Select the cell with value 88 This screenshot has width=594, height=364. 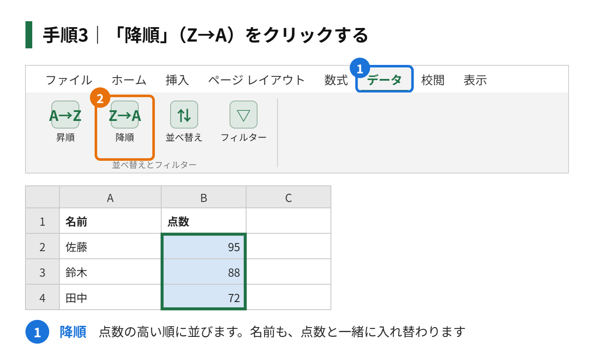[x=204, y=272]
